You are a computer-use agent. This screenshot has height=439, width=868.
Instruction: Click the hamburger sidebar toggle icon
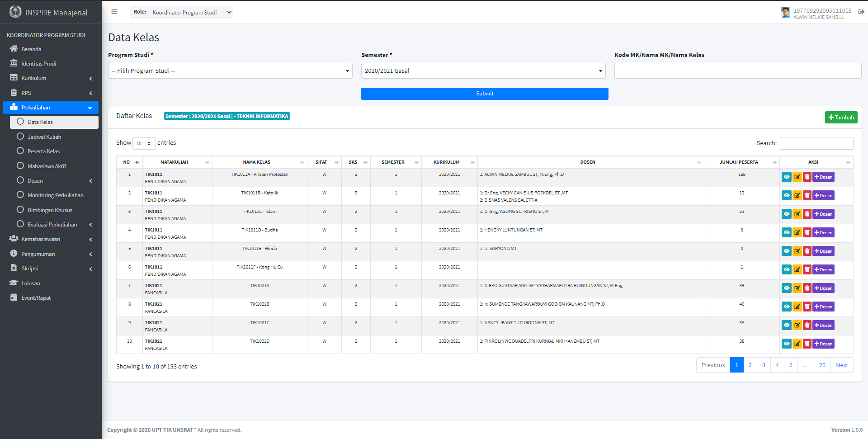pos(114,12)
